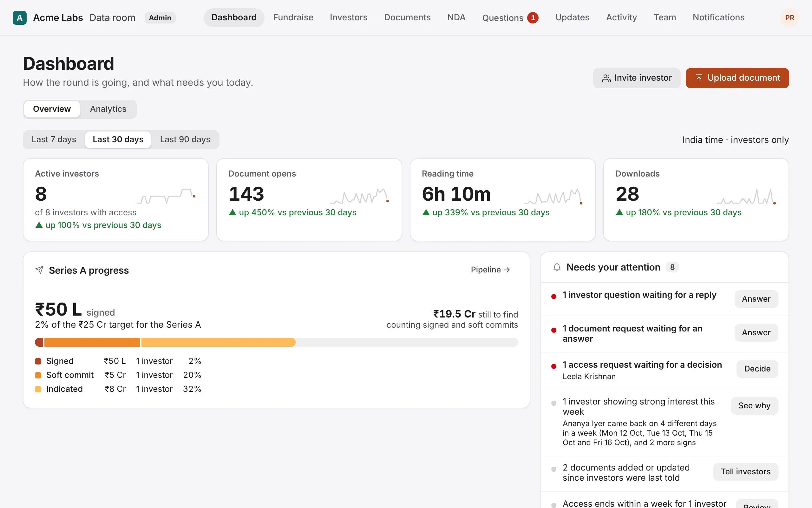The height and width of the screenshot is (508, 812).
Task: Click the Indicated segment of the progress bar
Action: (x=219, y=342)
